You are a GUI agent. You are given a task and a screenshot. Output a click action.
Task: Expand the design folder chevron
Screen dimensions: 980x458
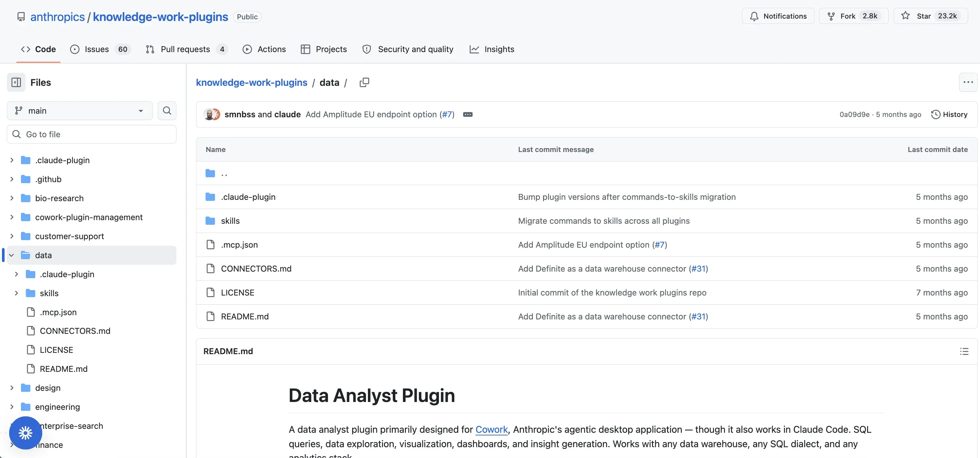click(x=12, y=388)
